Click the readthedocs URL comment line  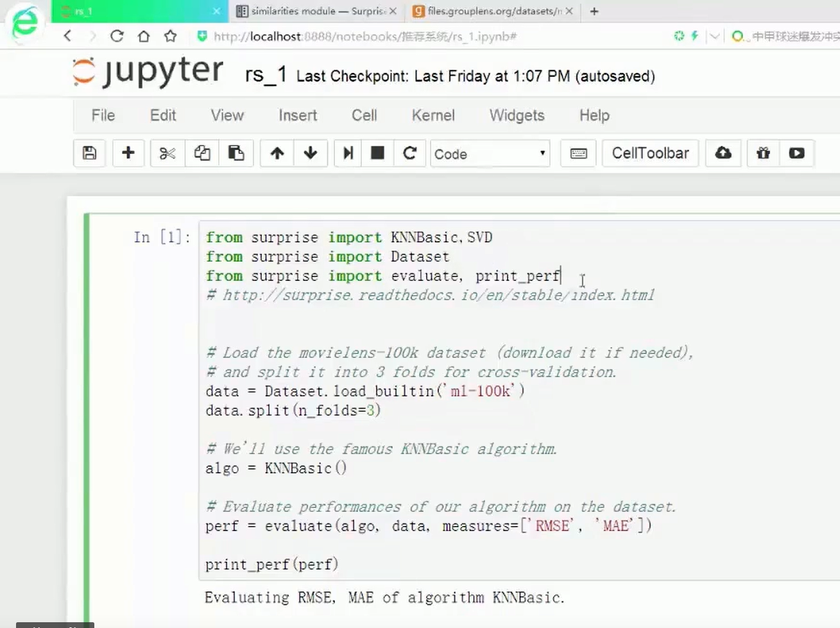pos(430,295)
